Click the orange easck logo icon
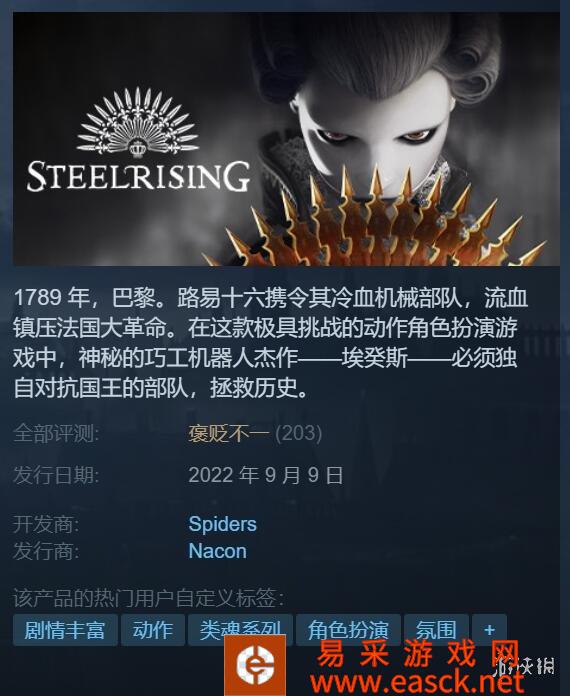Image resolution: width=570 pixels, height=696 pixels. (255, 665)
